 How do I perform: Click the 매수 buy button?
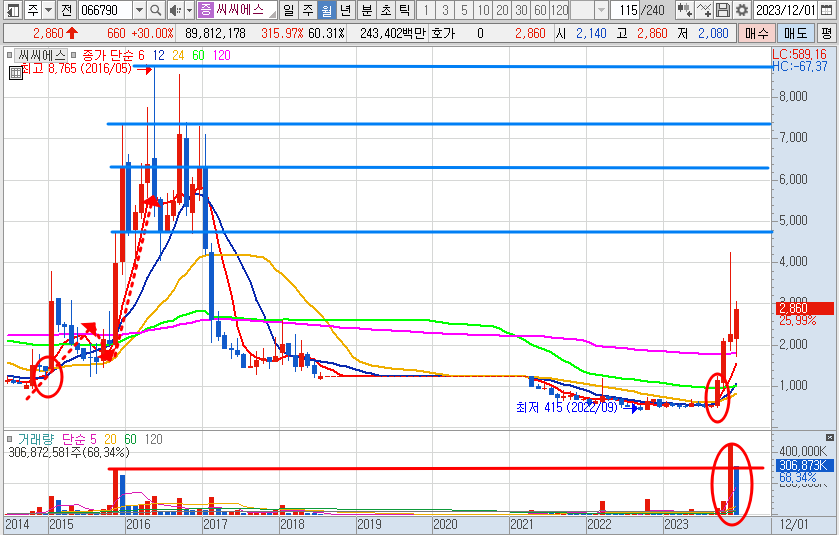click(x=756, y=33)
